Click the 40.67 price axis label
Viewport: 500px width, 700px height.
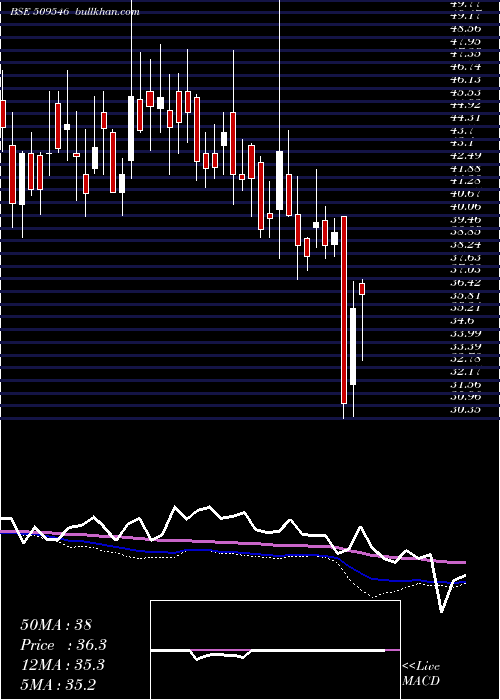pos(465,194)
